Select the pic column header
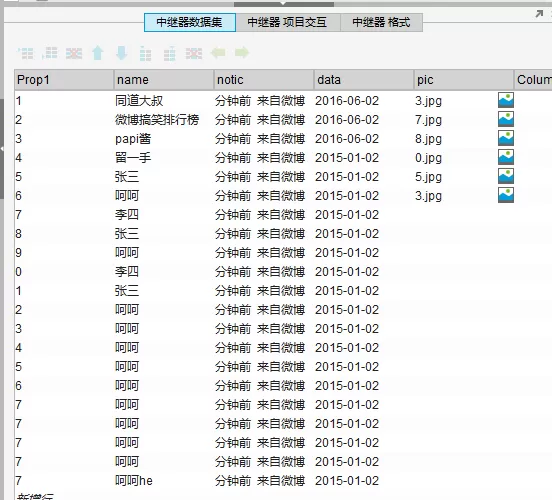 pyautogui.click(x=464, y=80)
